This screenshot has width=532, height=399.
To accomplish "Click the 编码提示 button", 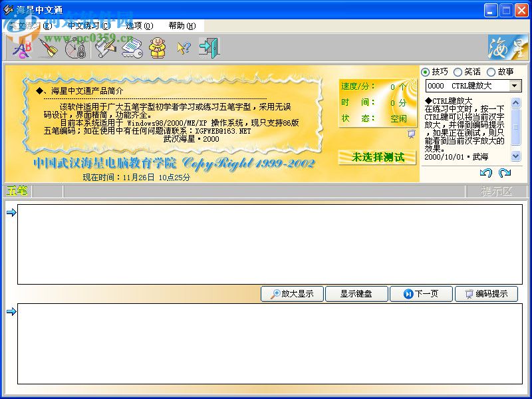I will [x=486, y=294].
